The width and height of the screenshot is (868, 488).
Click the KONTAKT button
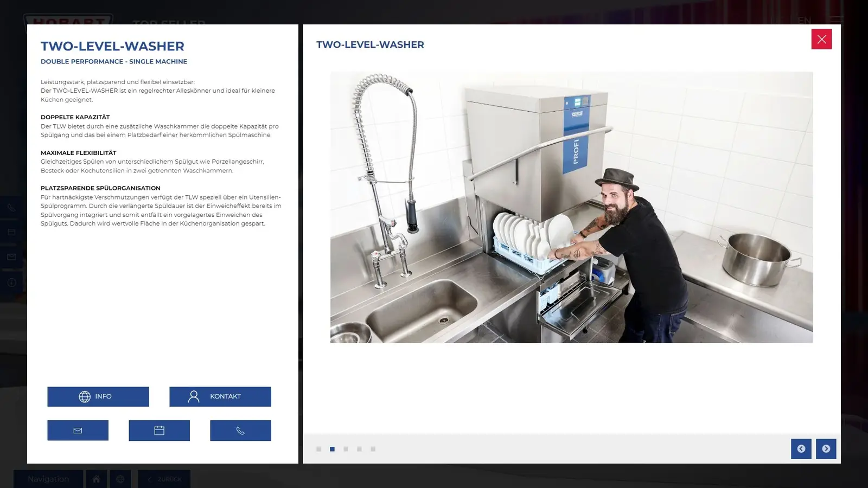point(220,396)
